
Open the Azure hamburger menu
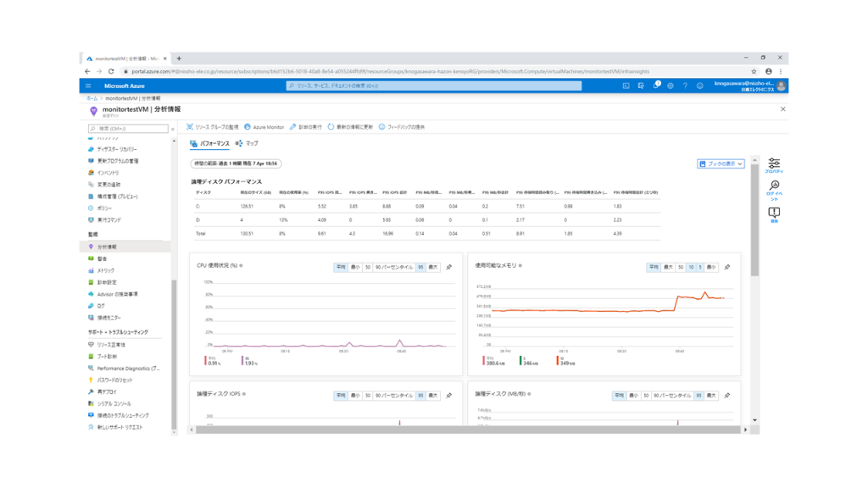coord(88,86)
